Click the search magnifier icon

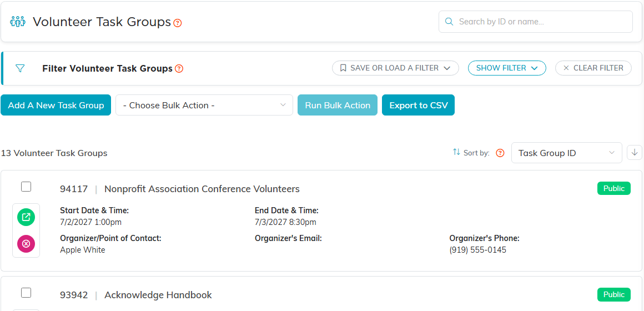click(x=449, y=21)
